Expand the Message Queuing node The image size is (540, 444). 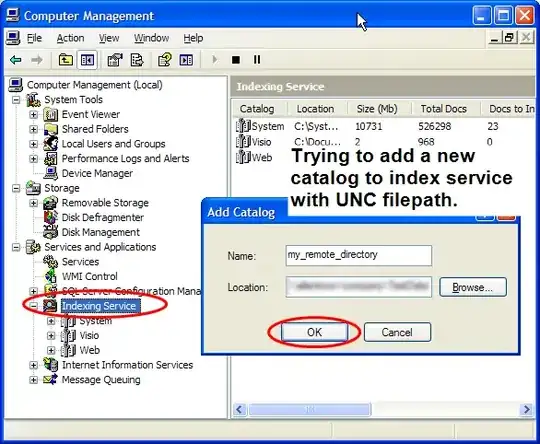coord(33,380)
